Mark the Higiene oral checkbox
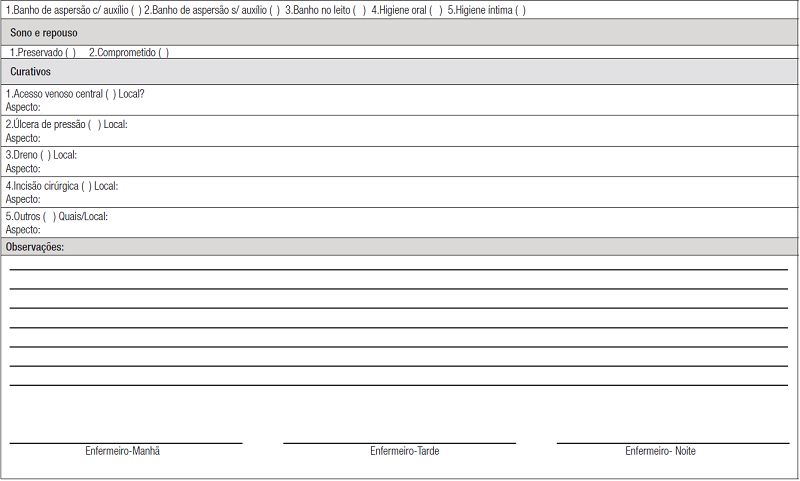Image resolution: width=800 pixels, height=481 pixels. pos(435,10)
